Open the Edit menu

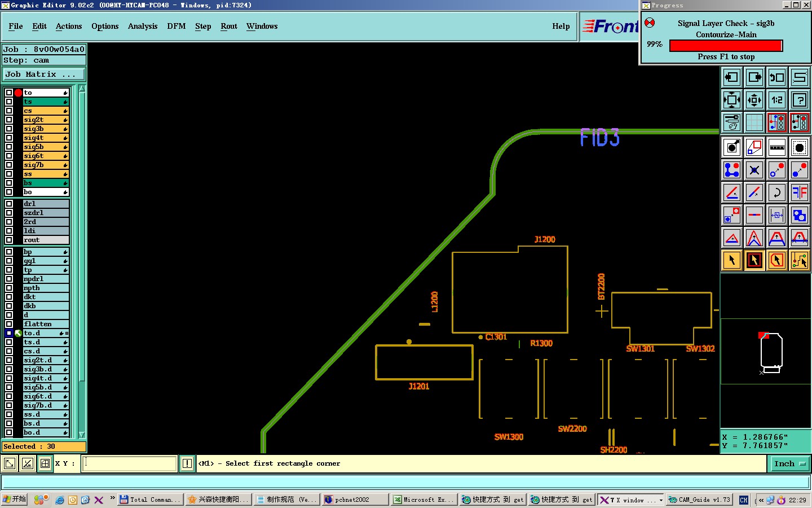[x=39, y=27]
